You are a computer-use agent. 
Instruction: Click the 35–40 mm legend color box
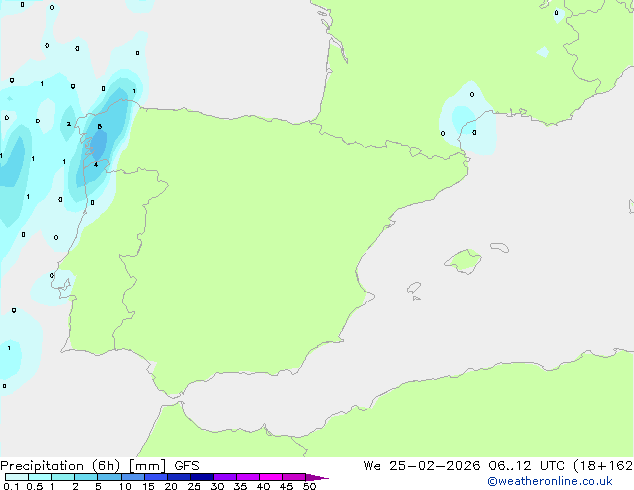(248, 477)
